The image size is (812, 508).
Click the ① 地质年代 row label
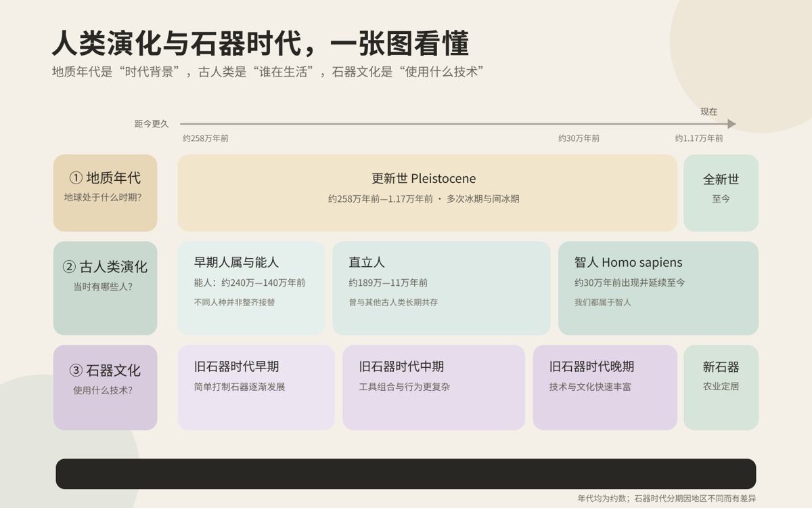pyautogui.click(x=105, y=193)
